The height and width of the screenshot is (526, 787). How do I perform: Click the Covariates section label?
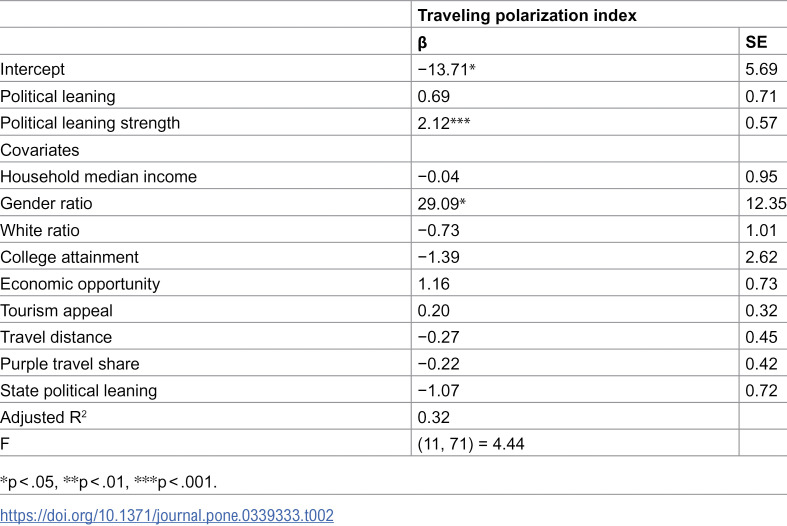point(40,150)
